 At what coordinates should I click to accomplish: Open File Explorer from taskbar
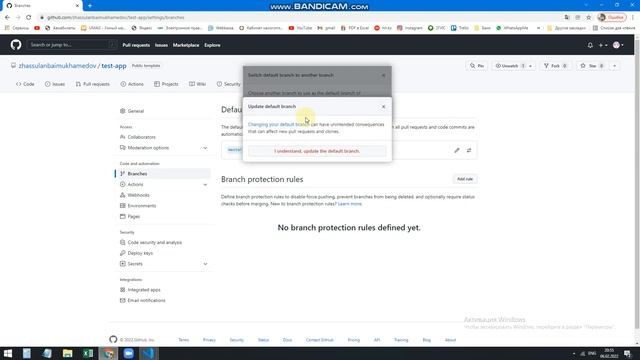(x=67, y=353)
